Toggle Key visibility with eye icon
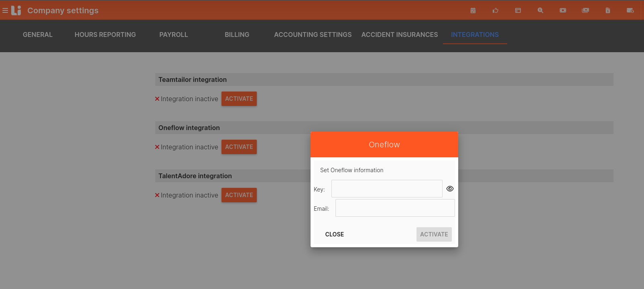Screen dimensions: 644x289 point(450,189)
